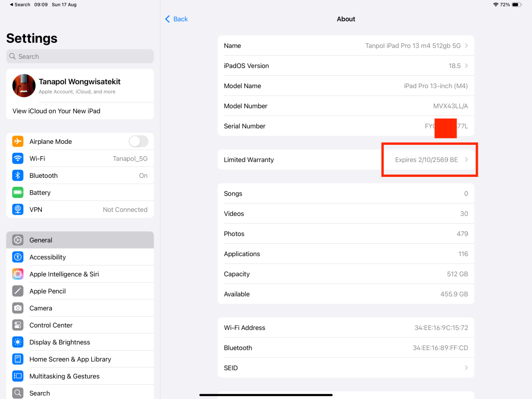Tap the Bluetooth settings icon
The image size is (532, 399).
pos(18,175)
